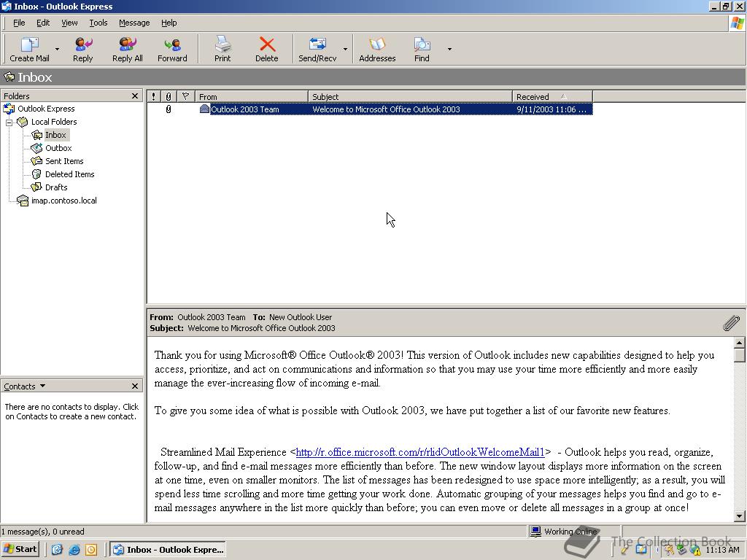This screenshot has width=747, height=560.
Task: Click the attachment paperclip in preview header
Action: coord(731,323)
